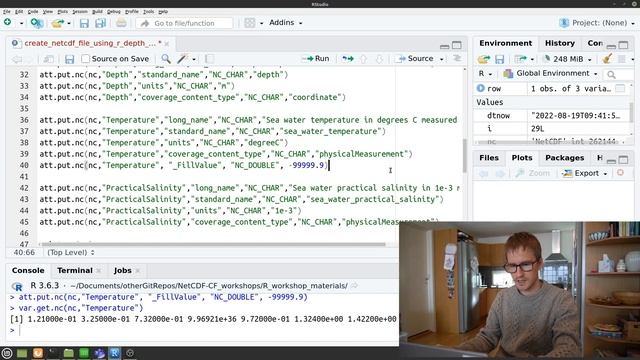Click view working directory arrow icon
The height and width of the screenshot is (360, 640).
[354, 286]
